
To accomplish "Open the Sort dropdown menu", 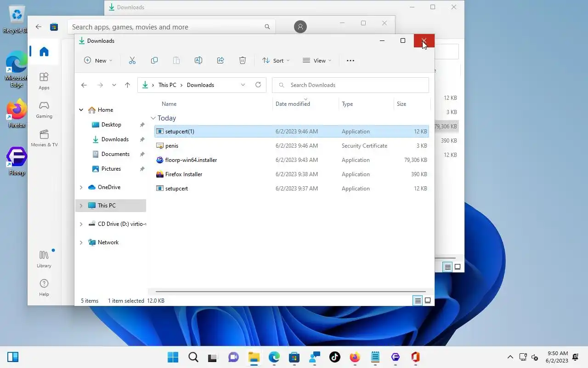I will tap(276, 60).
